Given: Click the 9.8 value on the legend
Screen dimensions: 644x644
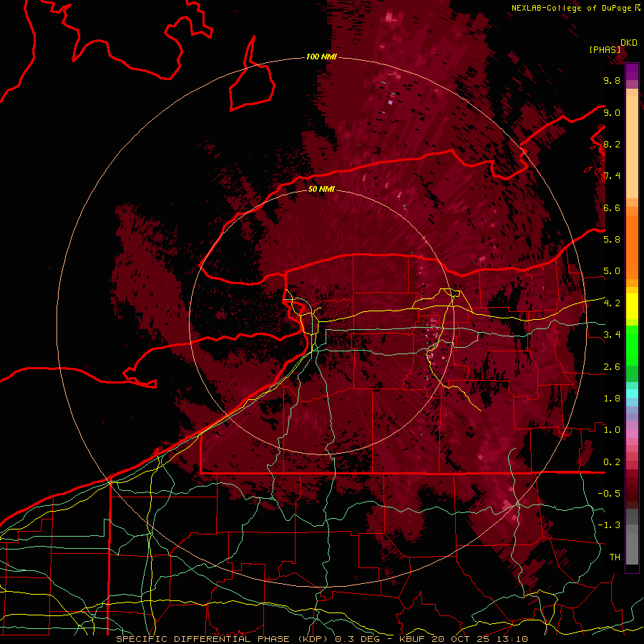Looking at the screenshot, I should tap(612, 81).
